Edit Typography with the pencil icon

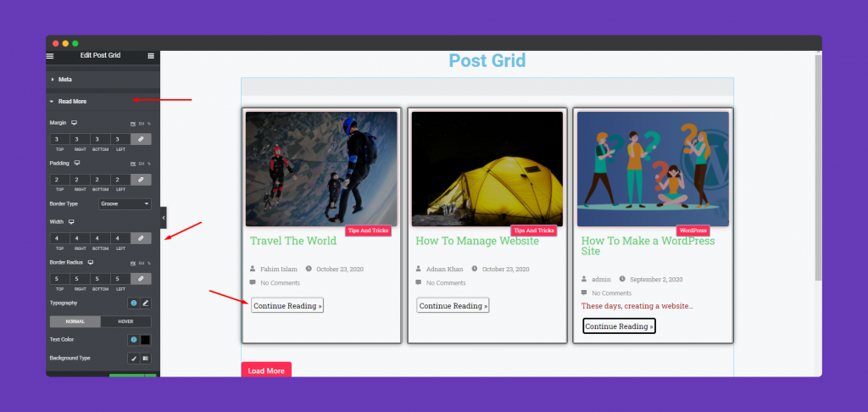click(146, 303)
